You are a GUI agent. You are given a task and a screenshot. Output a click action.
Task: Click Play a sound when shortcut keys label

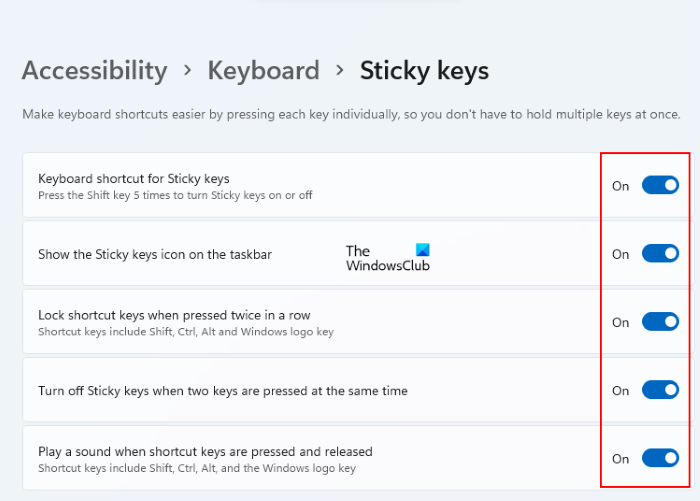[205, 451]
